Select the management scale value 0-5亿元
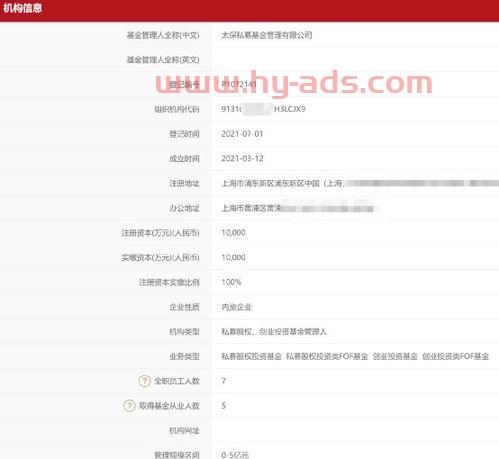Viewport: 499px width, 459px height. click(x=235, y=455)
